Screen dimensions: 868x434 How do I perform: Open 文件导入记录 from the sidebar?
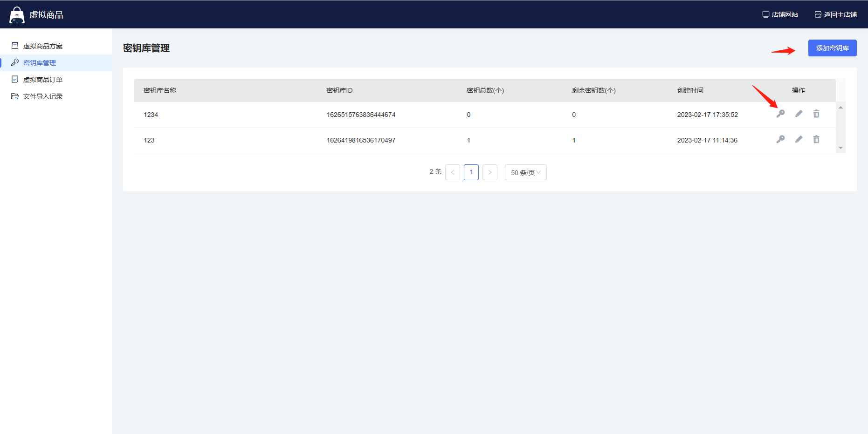tap(42, 96)
